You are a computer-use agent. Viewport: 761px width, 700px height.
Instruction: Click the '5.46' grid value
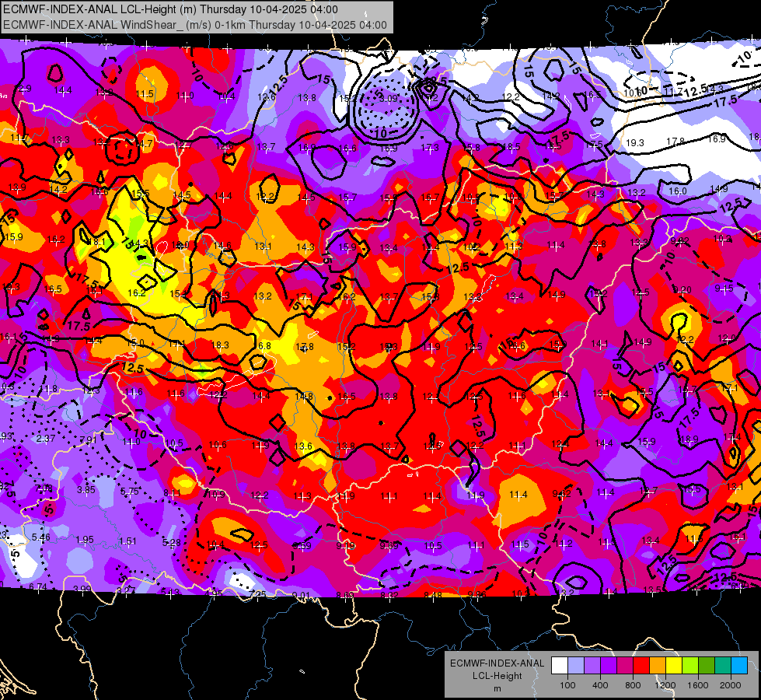point(40,537)
